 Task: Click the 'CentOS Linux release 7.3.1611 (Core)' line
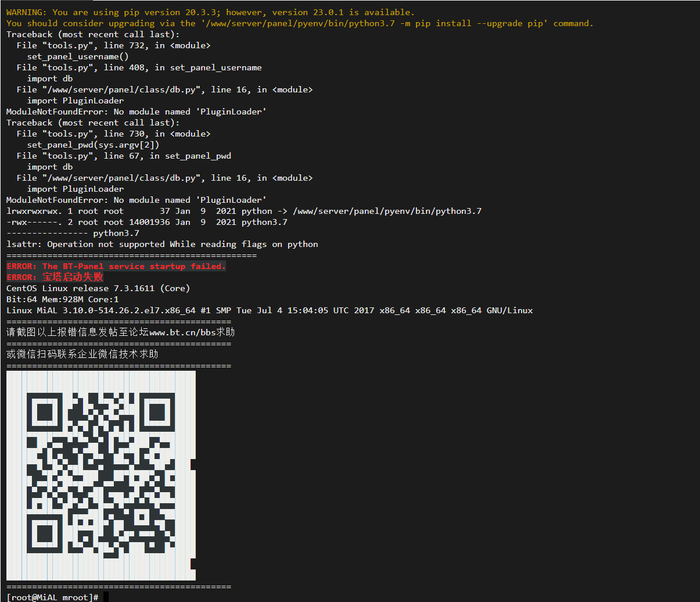(x=98, y=288)
